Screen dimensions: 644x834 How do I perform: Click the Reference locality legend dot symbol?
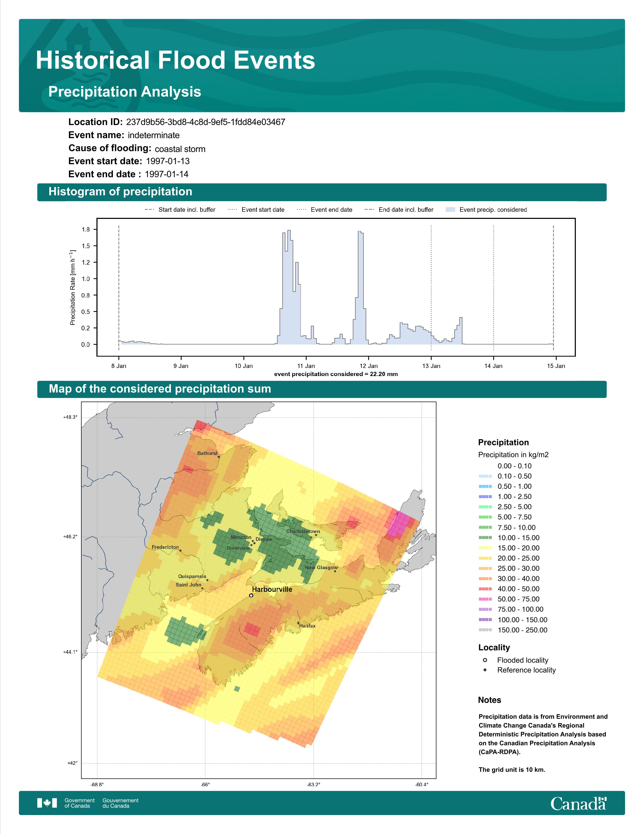[485, 670]
